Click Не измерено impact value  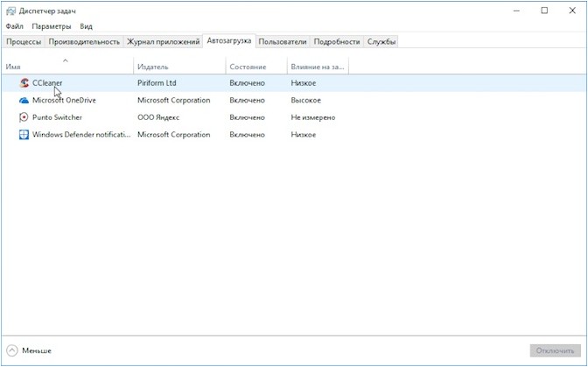pyautogui.click(x=313, y=117)
